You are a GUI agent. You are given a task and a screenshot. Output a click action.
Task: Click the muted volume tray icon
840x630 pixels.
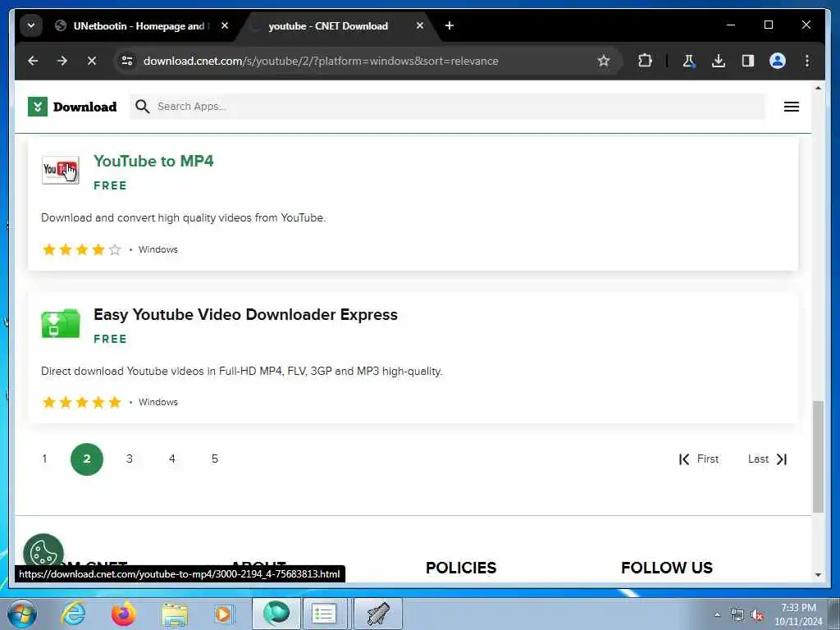757,614
